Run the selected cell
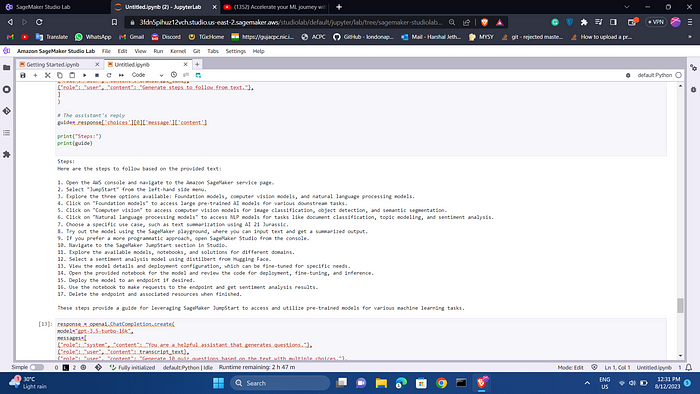700x394 pixels. click(84, 75)
